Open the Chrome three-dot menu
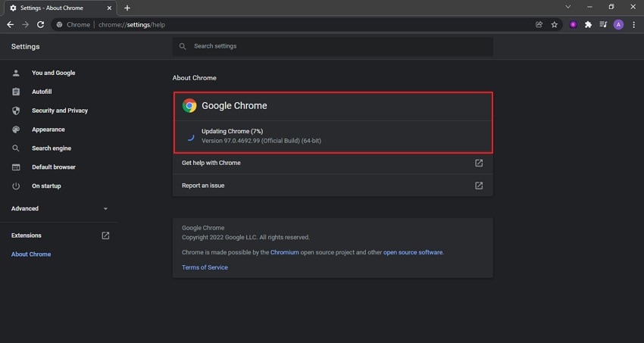Screen dimensions: 644x343 (633, 24)
